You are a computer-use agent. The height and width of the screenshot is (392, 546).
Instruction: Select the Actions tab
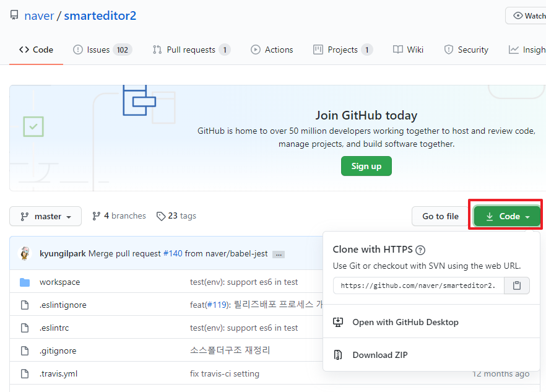pos(272,50)
